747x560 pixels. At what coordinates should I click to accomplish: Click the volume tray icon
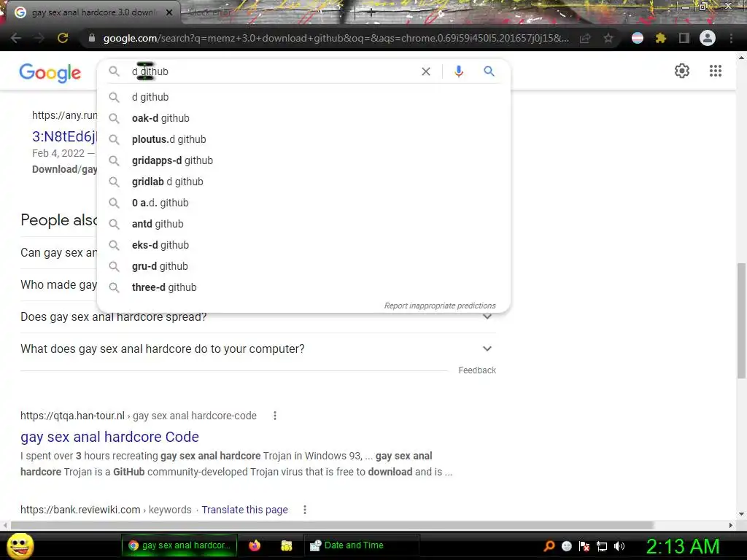point(619,546)
